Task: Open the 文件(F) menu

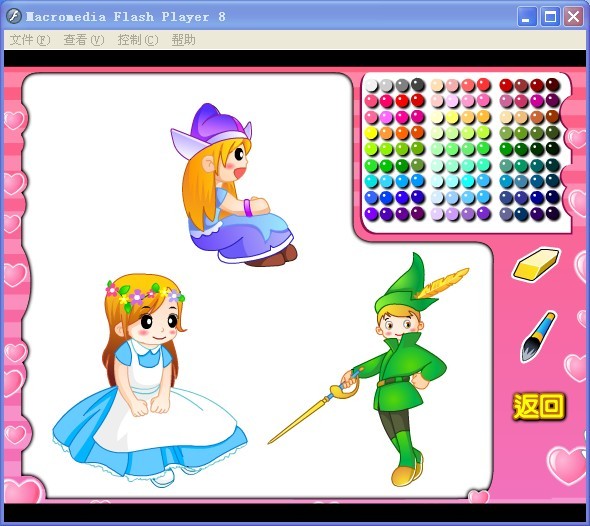Action: click(30, 40)
